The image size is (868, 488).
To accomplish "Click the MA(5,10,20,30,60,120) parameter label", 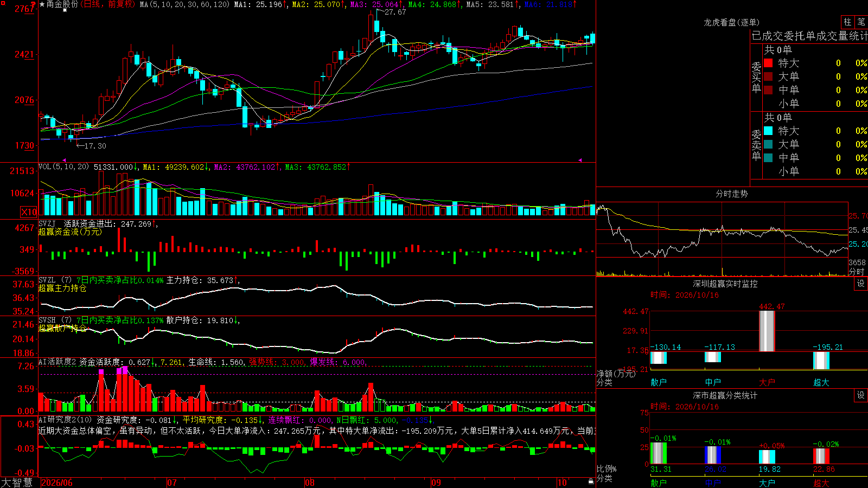I will pyautogui.click(x=184, y=4).
